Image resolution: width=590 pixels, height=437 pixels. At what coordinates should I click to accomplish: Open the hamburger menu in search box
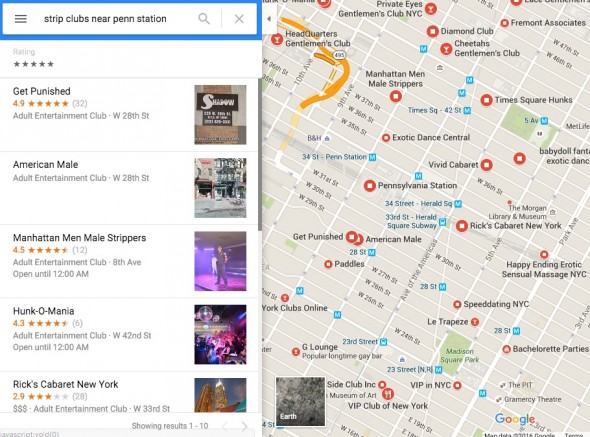pos(21,19)
